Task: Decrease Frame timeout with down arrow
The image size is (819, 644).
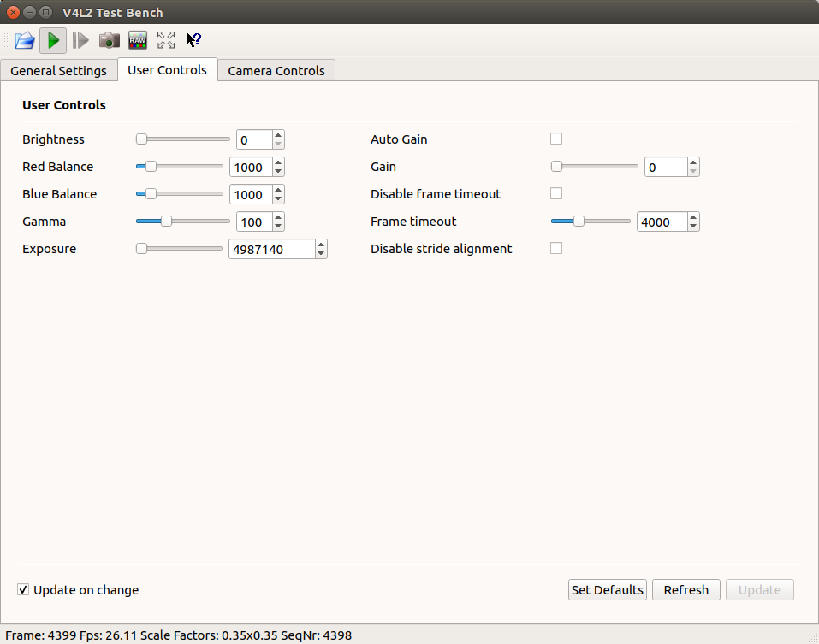Action: (693, 227)
